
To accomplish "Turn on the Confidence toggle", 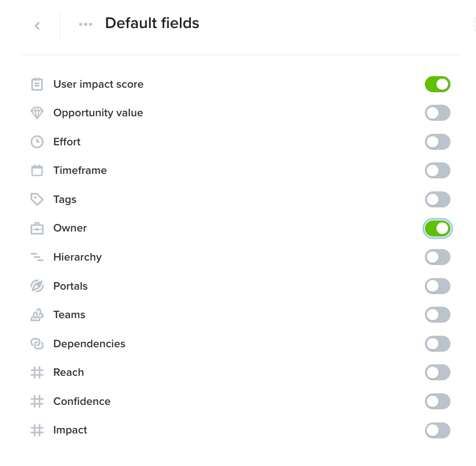I will coord(437,401).
